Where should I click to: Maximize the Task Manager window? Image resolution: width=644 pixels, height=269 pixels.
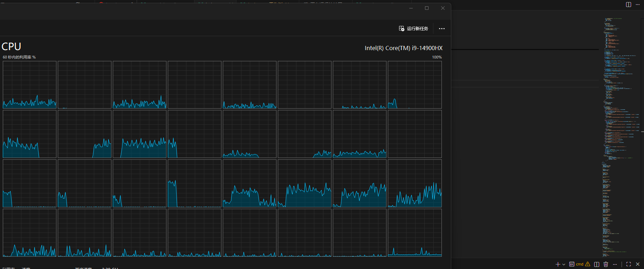pyautogui.click(x=427, y=8)
